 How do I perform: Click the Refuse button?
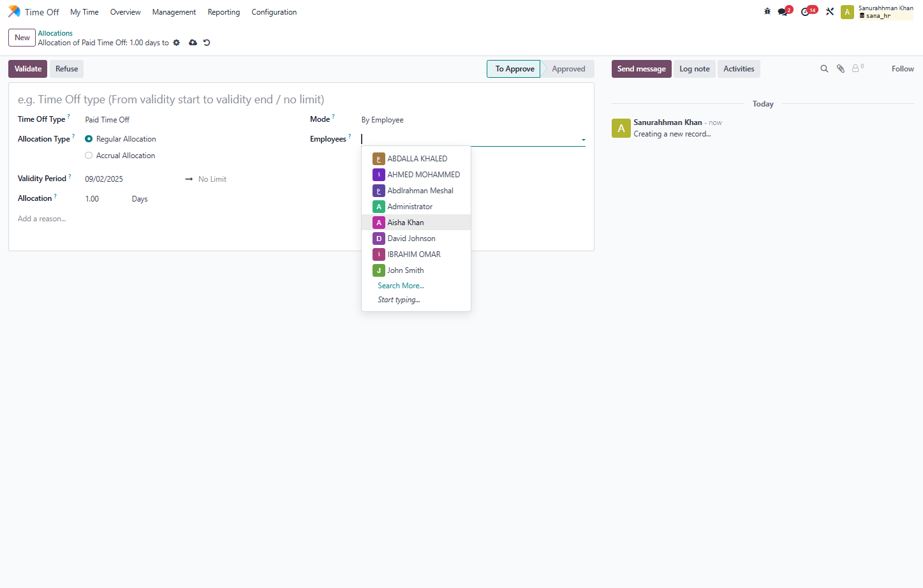[66, 69]
